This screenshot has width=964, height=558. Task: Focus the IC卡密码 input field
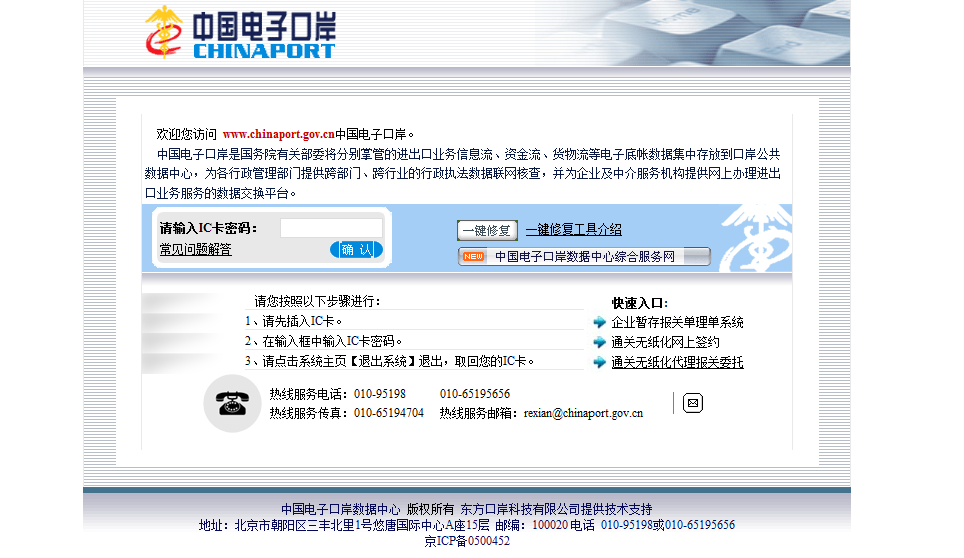click(331, 228)
